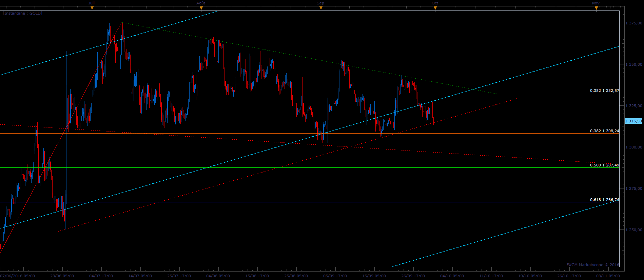The image size is (644, 280).
Task: Select the 11/10 17:00 date label
Action: tap(491, 276)
